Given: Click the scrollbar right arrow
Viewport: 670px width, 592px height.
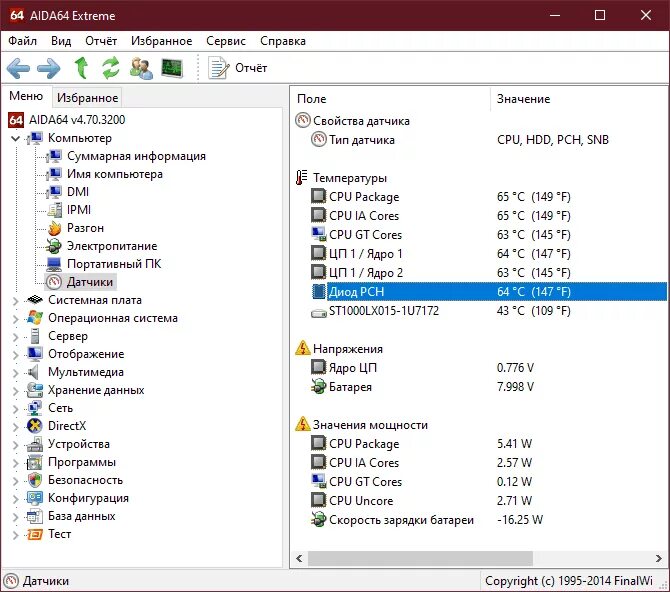Looking at the screenshot, I should coord(658,558).
